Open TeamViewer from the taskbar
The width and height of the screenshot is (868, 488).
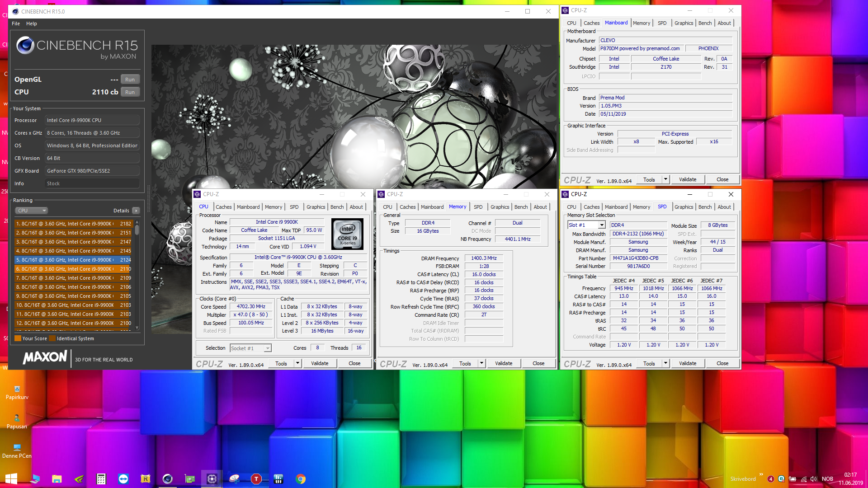point(123,479)
